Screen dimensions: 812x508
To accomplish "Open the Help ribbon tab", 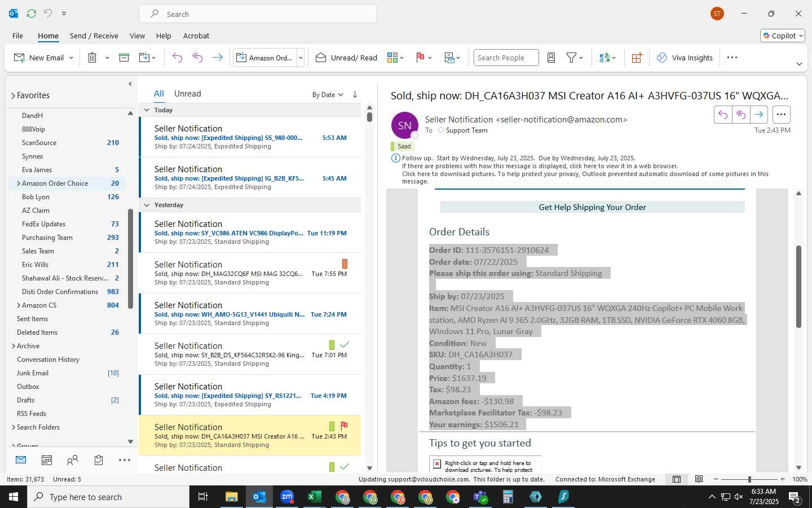I will (x=164, y=36).
